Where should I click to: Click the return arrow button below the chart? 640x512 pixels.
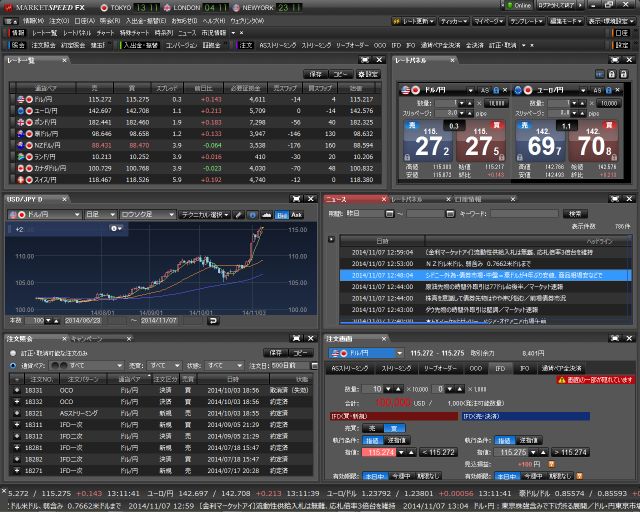click(x=213, y=321)
